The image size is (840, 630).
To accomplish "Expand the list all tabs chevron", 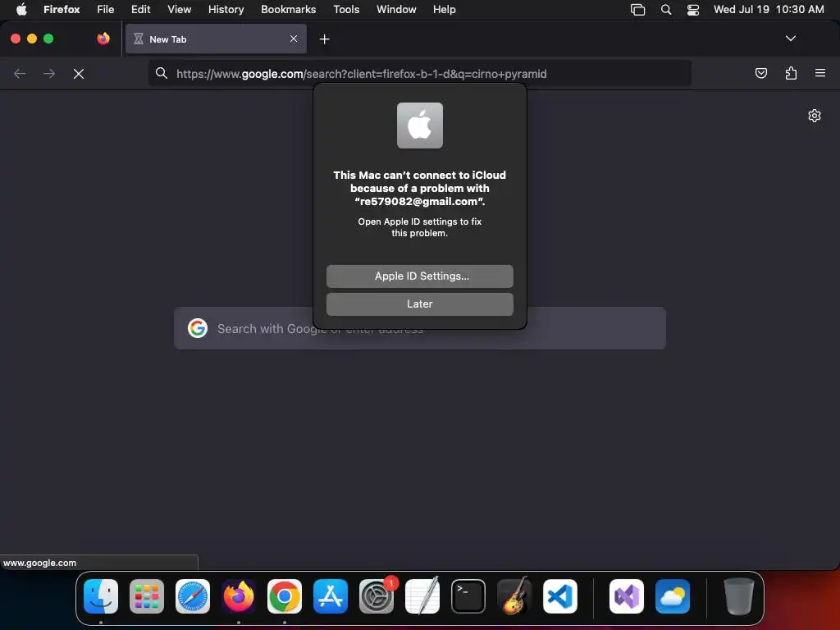I will point(790,39).
